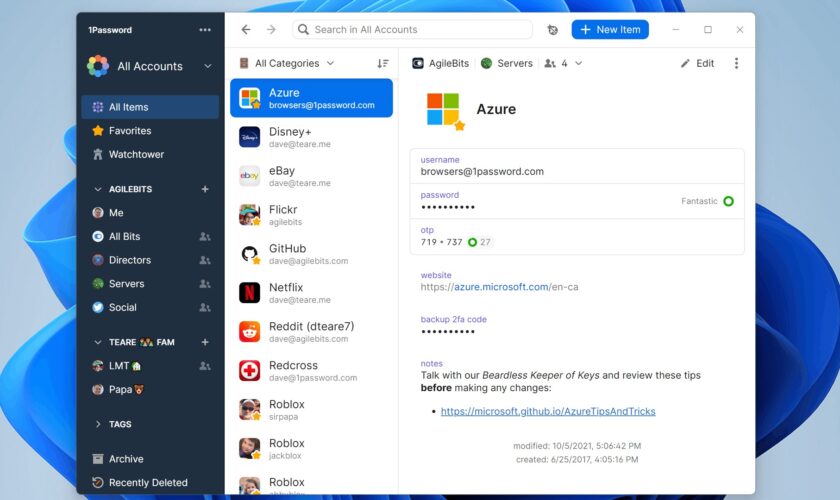Screen dimensions: 840x500
Task: Click the plus icon next to AGILEBITS
Action: point(205,189)
